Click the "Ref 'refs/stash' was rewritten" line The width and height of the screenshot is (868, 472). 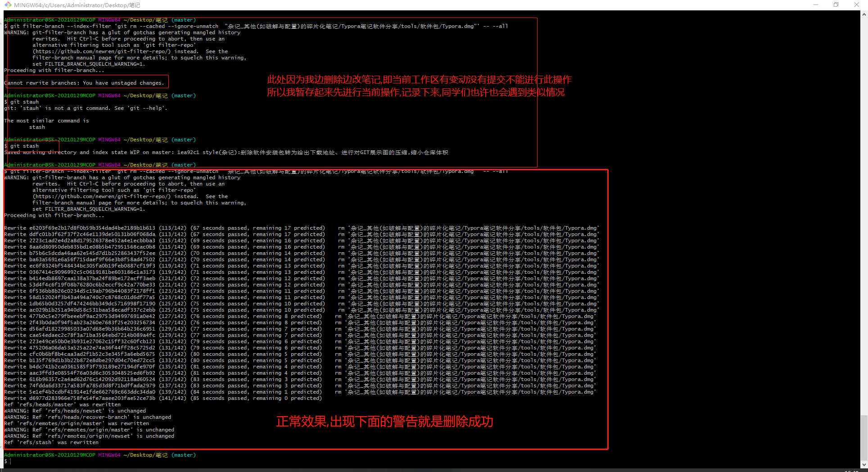point(51,443)
